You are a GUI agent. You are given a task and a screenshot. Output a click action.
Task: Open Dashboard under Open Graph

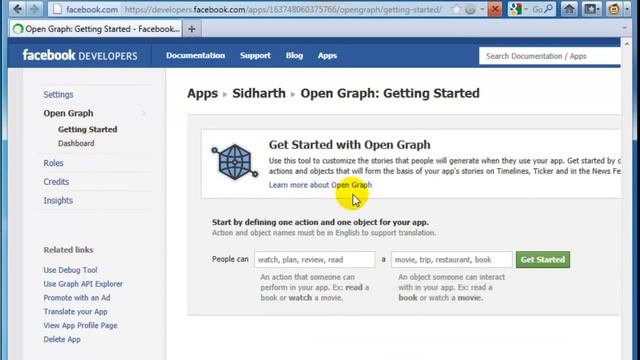pyautogui.click(x=76, y=143)
